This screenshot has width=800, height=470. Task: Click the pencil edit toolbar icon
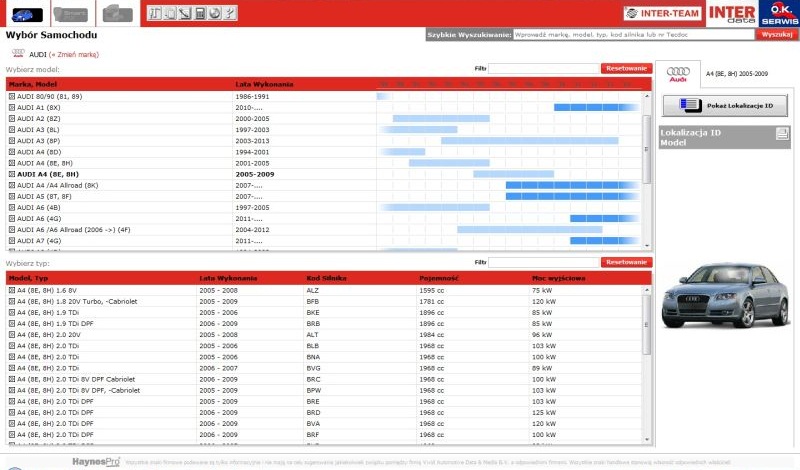(x=185, y=13)
